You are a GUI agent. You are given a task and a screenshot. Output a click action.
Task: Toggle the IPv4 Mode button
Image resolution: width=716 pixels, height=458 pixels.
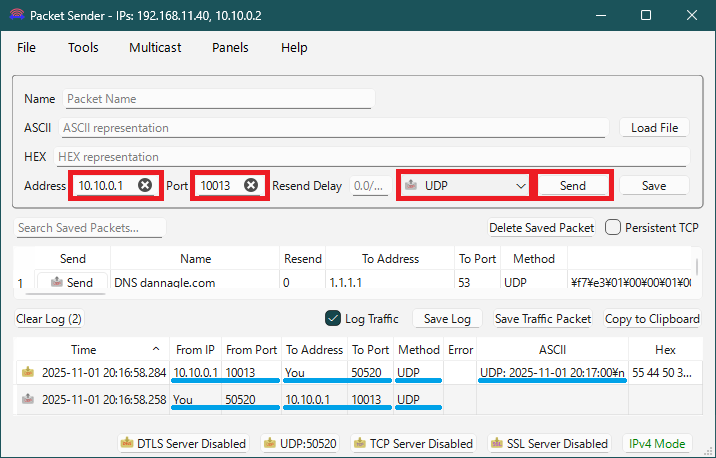[656, 443]
